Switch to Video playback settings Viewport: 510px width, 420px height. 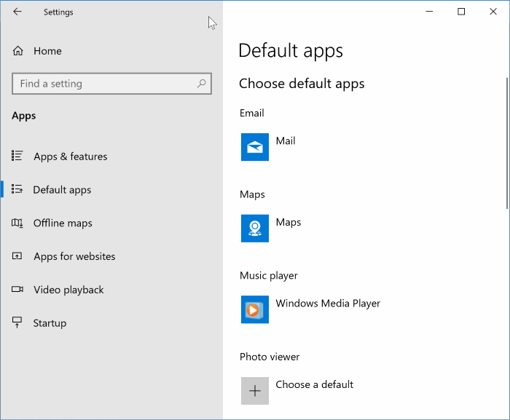pyautogui.click(x=68, y=290)
